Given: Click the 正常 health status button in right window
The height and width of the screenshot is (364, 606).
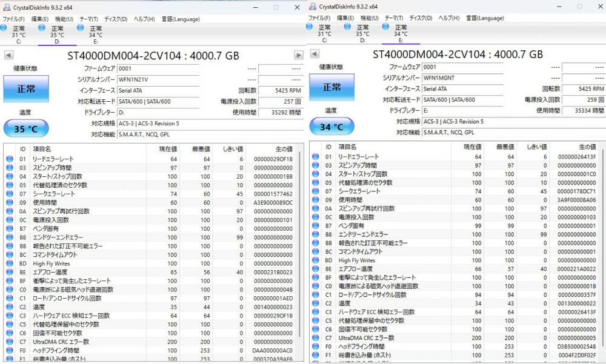Looking at the screenshot, I should [331, 87].
